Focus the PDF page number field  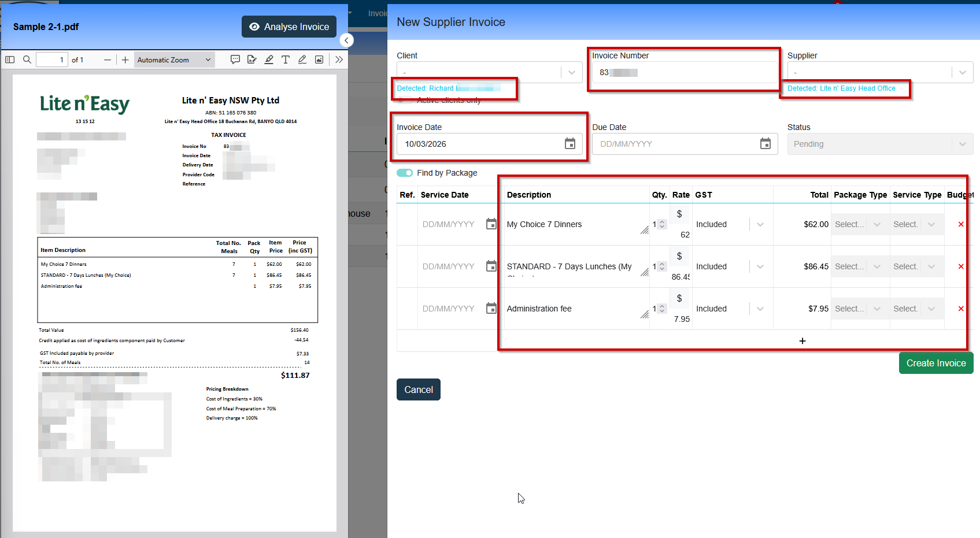pos(52,60)
